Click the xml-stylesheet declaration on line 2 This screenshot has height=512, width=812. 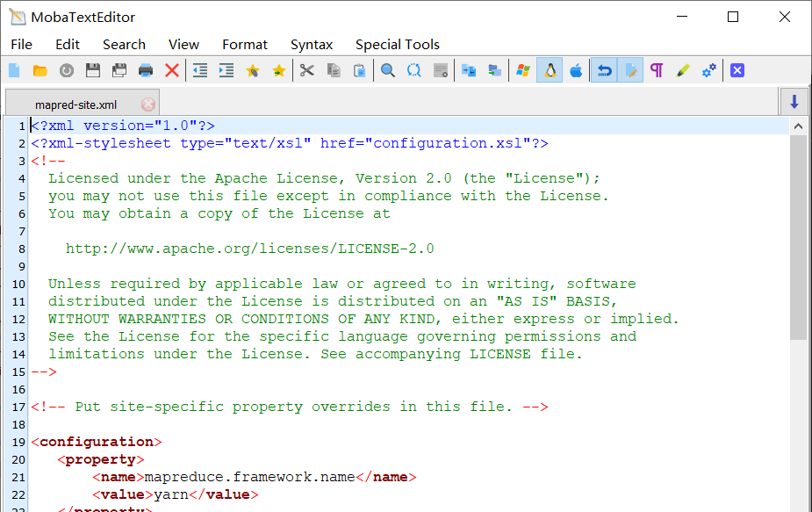(x=290, y=143)
